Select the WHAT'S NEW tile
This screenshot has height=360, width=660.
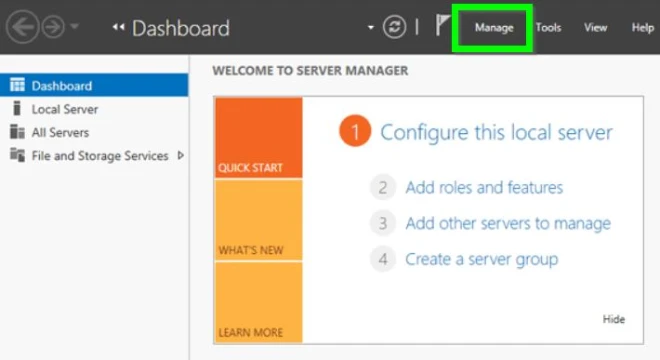(x=258, y=220)
